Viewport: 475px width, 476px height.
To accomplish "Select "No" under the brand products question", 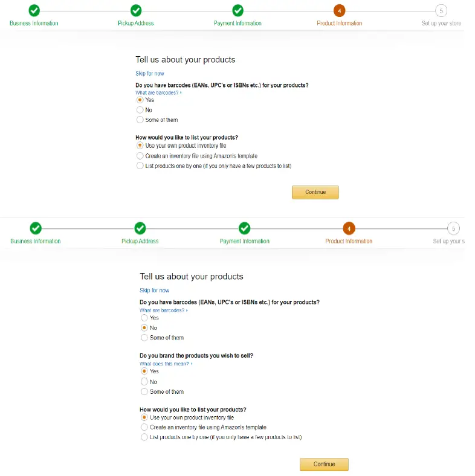I will click(x=144, y=382).
